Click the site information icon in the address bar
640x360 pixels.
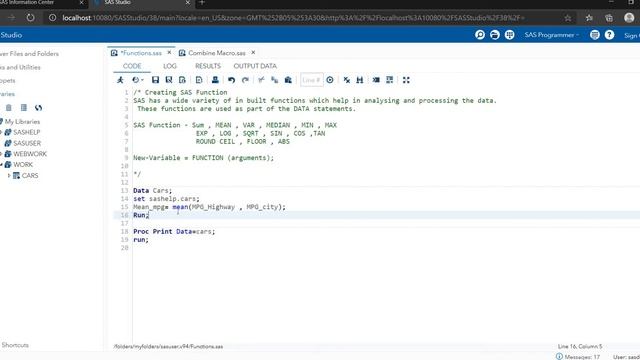[x=53, y=18]
